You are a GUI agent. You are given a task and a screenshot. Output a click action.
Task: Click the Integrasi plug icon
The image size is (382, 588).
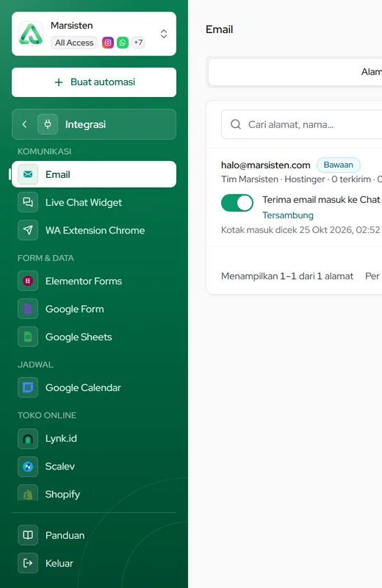[48, 124]
